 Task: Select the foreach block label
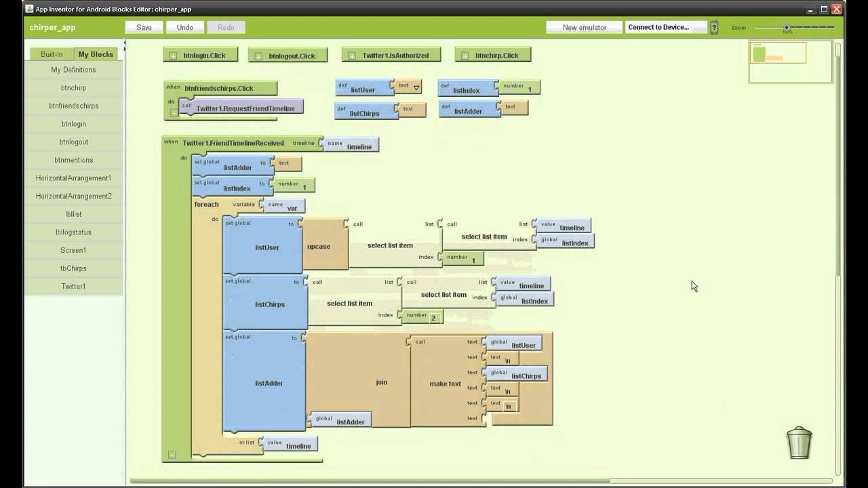click(206, 205)
